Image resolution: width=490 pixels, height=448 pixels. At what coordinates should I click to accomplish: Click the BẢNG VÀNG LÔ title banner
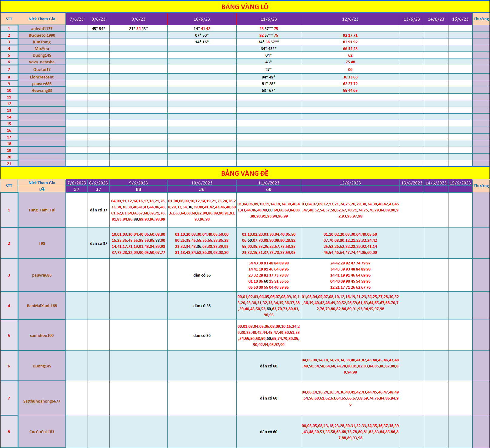245,7
